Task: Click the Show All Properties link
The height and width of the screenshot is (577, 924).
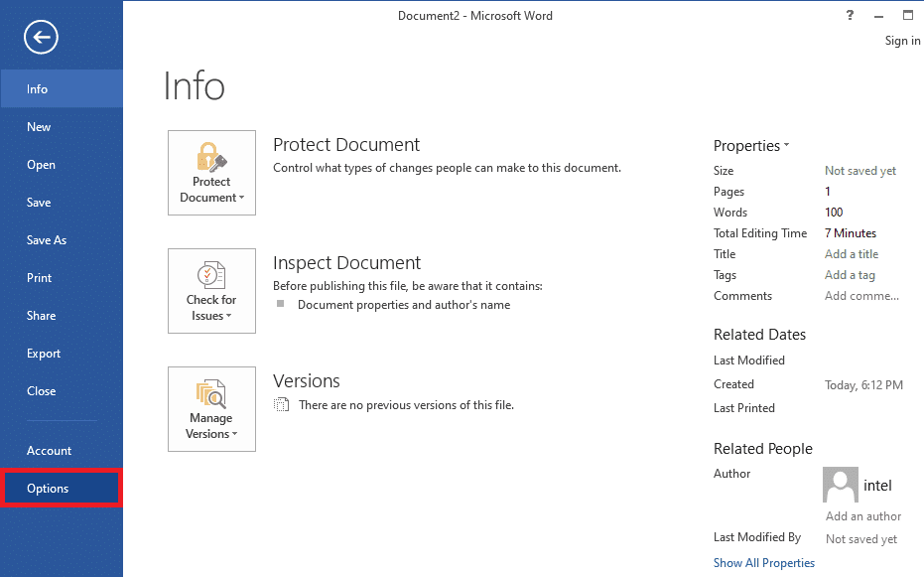Action: click(x=764, y=563)
